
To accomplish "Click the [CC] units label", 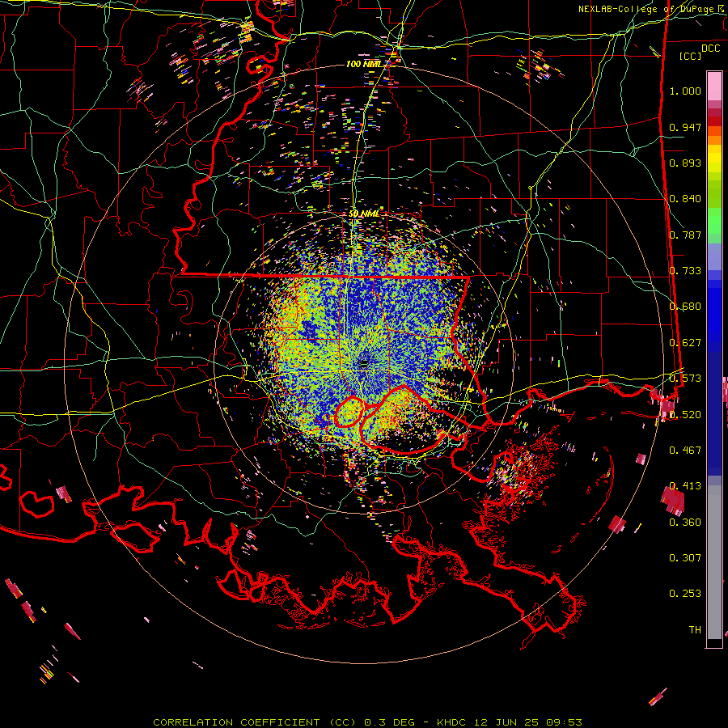I will point(691,56).
